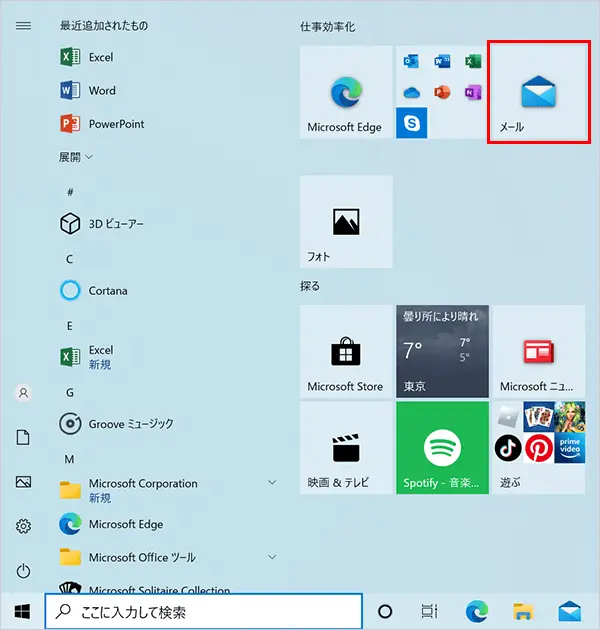The image size is (600, 630).
Task: Click the 仕事効率化 group heading
Action: (328, 27)
